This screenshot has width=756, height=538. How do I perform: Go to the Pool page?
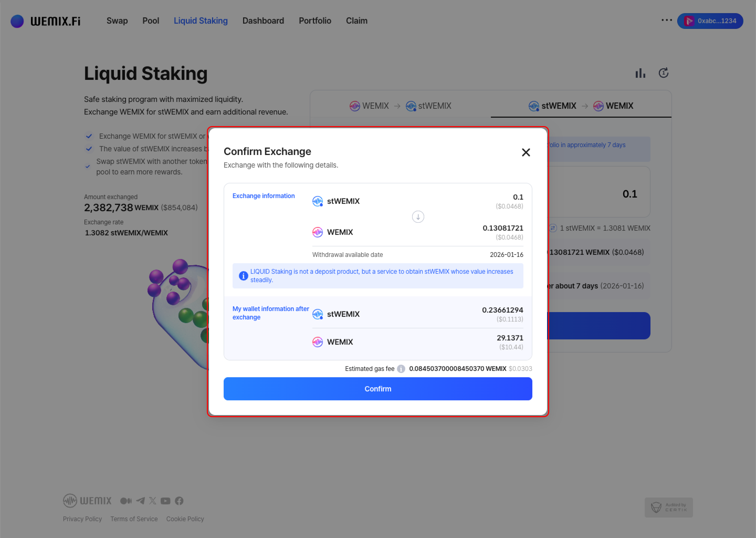(151, 21)
